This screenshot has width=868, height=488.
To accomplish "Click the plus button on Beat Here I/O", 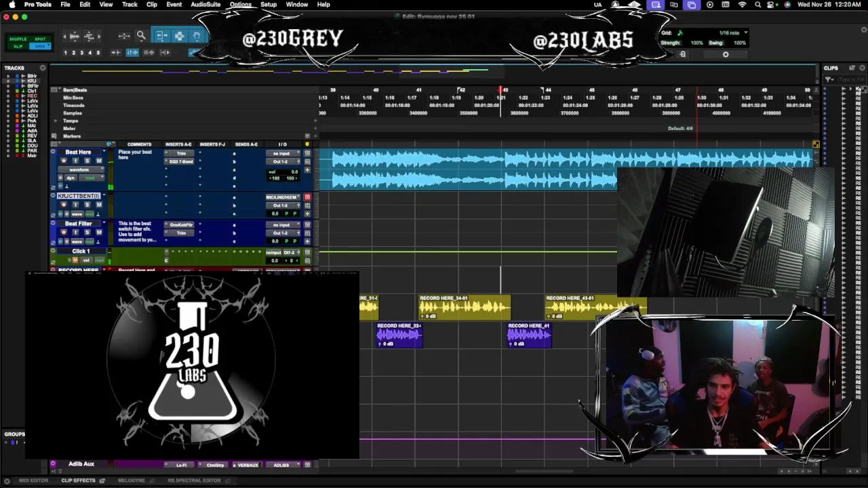I will [x=307, y=170].
